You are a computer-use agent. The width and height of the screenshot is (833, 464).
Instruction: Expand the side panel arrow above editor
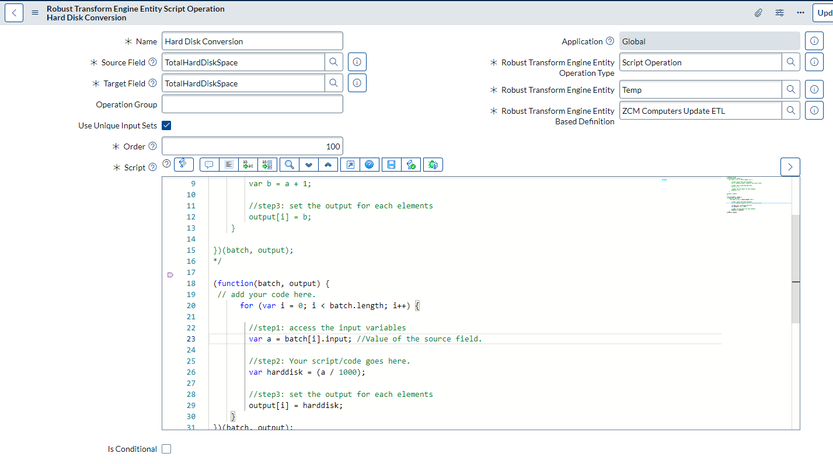click(790, 167)
